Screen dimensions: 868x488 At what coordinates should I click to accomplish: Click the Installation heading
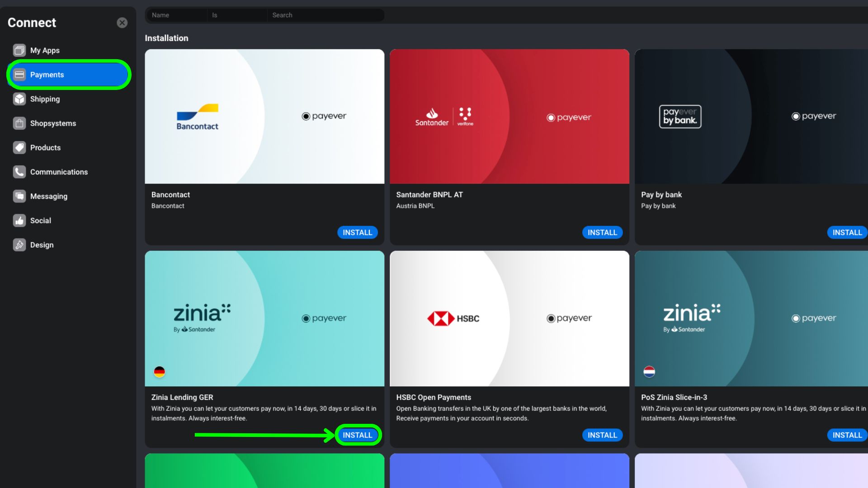click(x=166, y=38)
